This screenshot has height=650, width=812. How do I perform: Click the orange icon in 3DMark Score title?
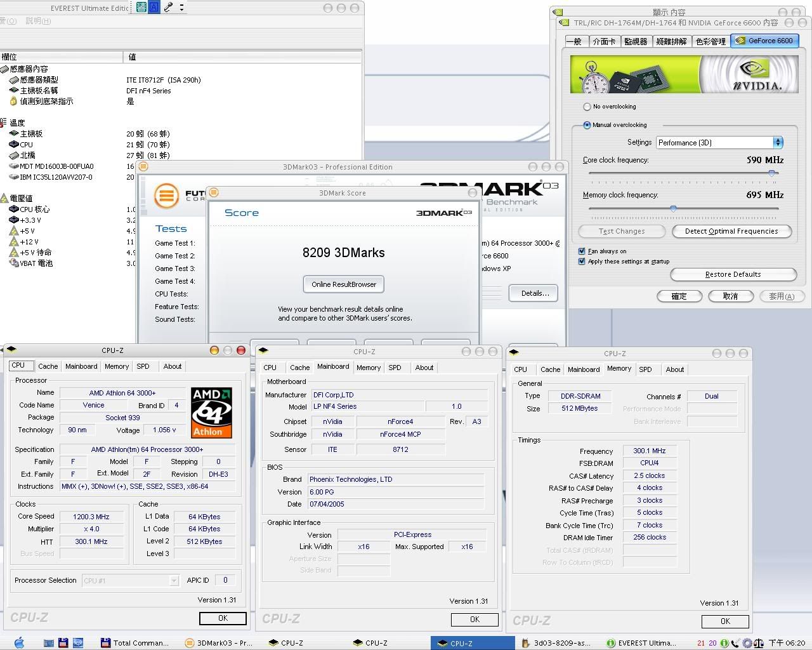(x=214, y=193)
